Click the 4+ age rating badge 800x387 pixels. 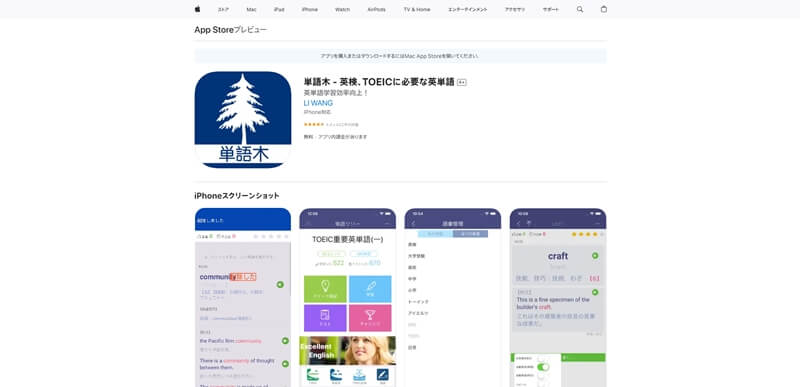tap(462, 83)
